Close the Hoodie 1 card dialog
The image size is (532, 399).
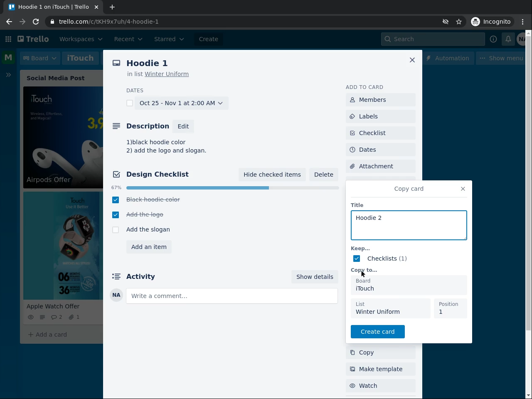point(412,60)
